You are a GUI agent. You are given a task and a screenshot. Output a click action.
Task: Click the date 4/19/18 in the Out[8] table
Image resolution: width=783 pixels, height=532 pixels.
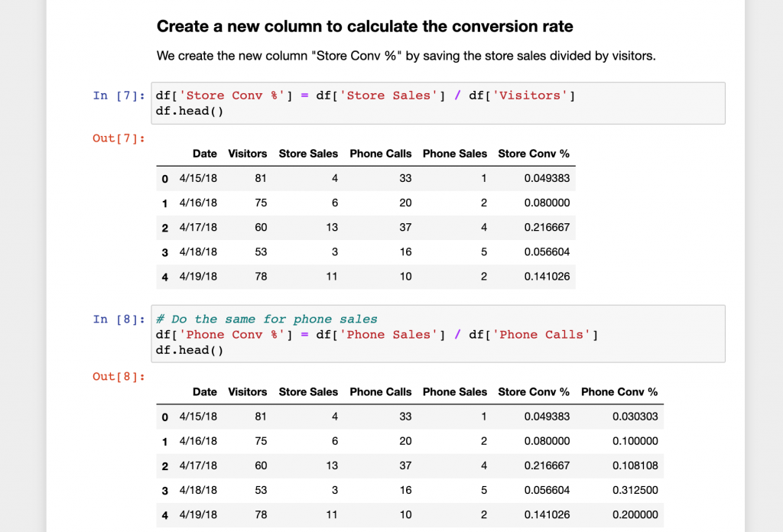[x=198, y=514]
